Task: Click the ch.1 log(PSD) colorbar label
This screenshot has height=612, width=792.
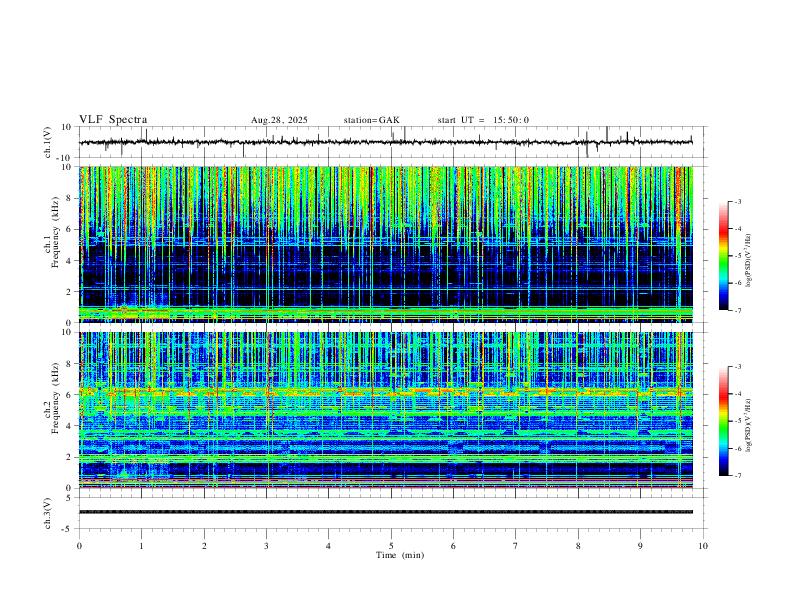Action: point(748,261)
